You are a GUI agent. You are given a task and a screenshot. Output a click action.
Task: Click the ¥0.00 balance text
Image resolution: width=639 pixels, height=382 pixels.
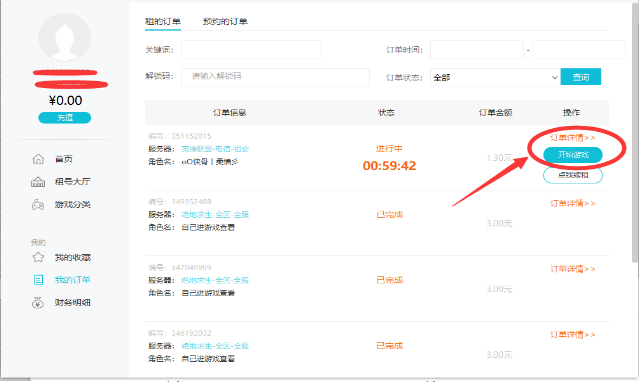65,100
